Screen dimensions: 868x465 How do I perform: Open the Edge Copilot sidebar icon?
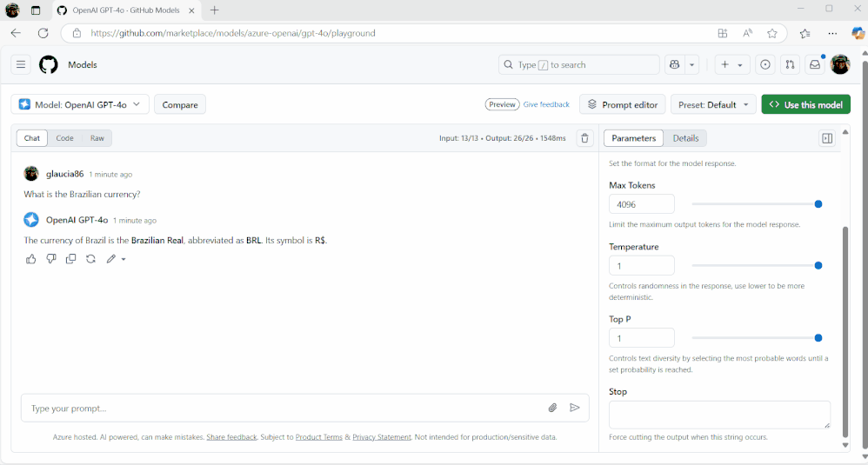tap(858, 33)
